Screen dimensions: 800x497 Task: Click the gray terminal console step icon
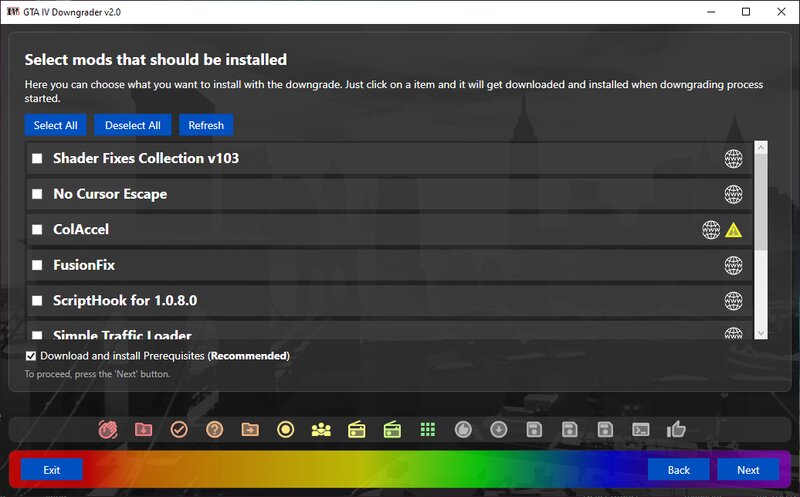click(641, 430)
